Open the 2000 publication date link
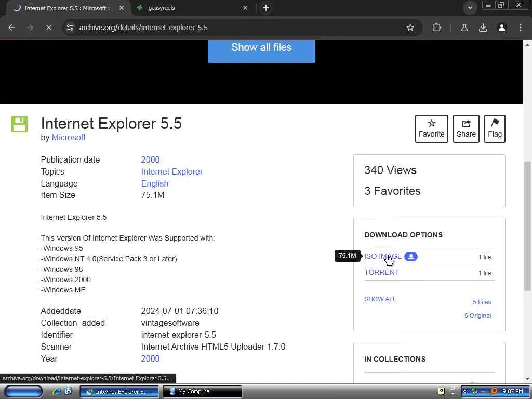532x399 pixels. [x=150, y=159]
